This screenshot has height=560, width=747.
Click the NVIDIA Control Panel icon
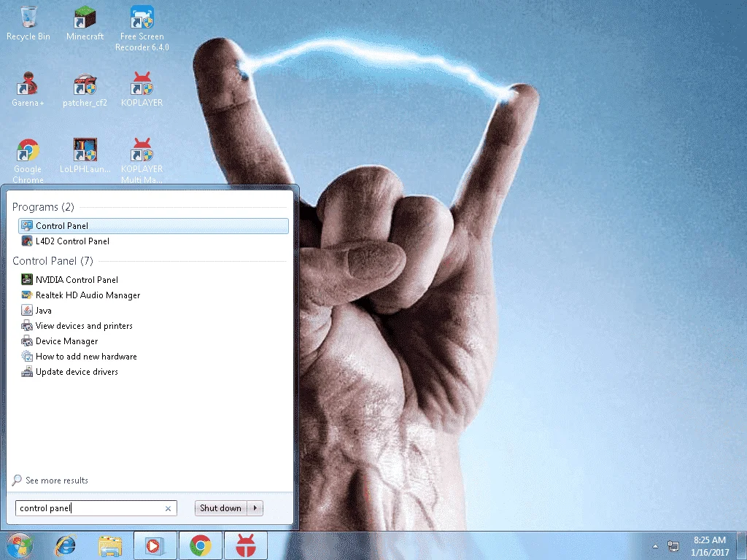[27, 279]
